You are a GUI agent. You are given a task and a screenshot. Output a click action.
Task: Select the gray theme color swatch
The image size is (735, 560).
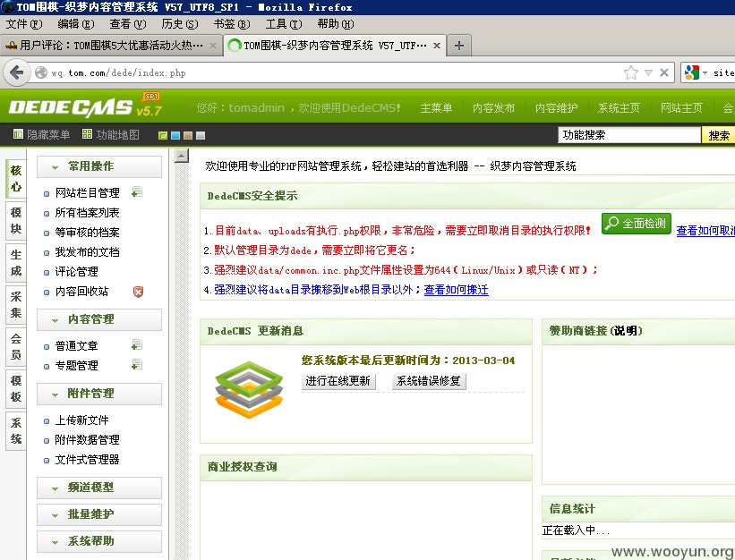click(201, 135)
